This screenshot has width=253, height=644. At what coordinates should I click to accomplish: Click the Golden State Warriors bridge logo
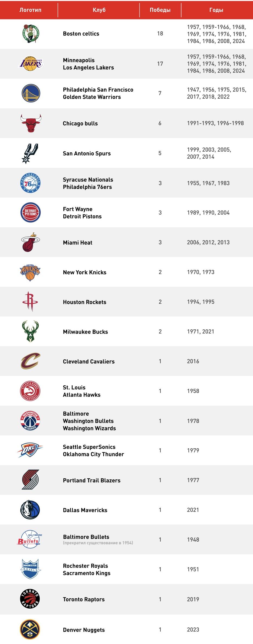31,93
